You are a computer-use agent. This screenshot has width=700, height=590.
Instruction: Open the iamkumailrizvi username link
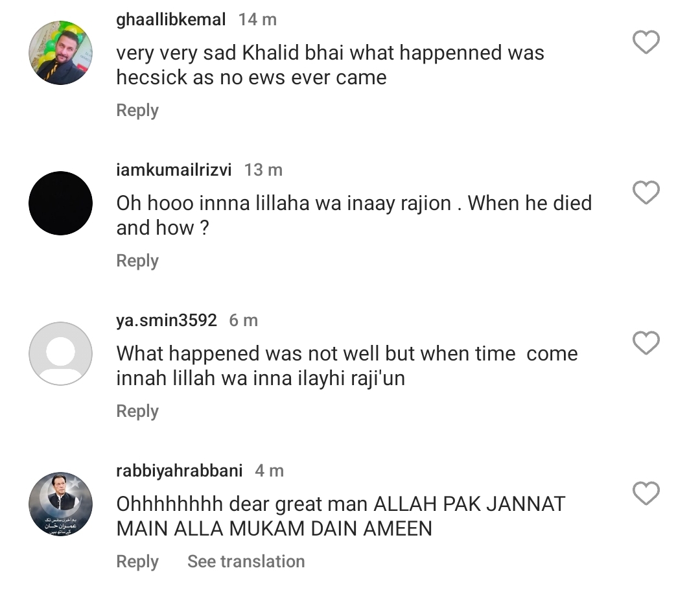[174, 170]
